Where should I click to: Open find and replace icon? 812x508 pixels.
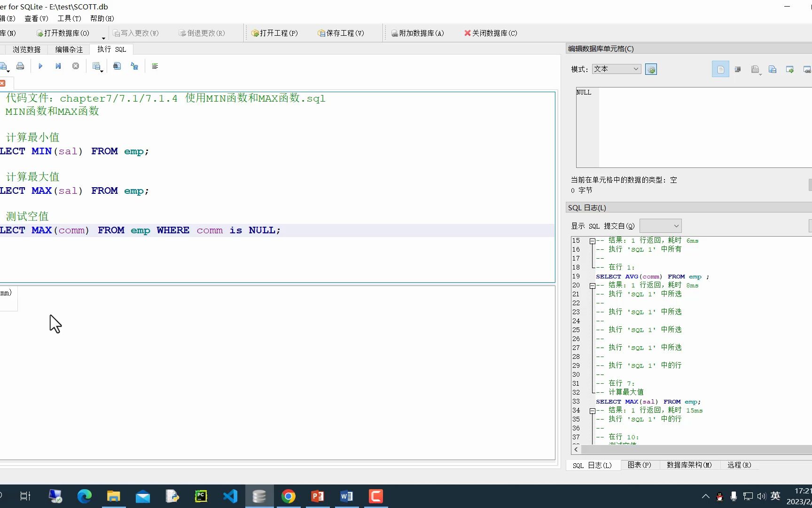pos(134,66)
